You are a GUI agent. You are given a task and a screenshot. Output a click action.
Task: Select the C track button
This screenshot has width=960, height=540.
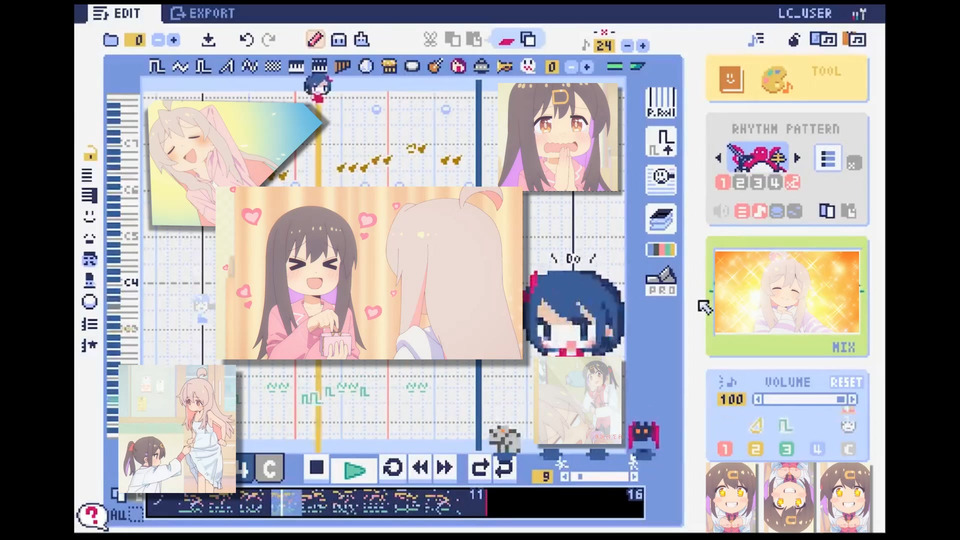269,469
